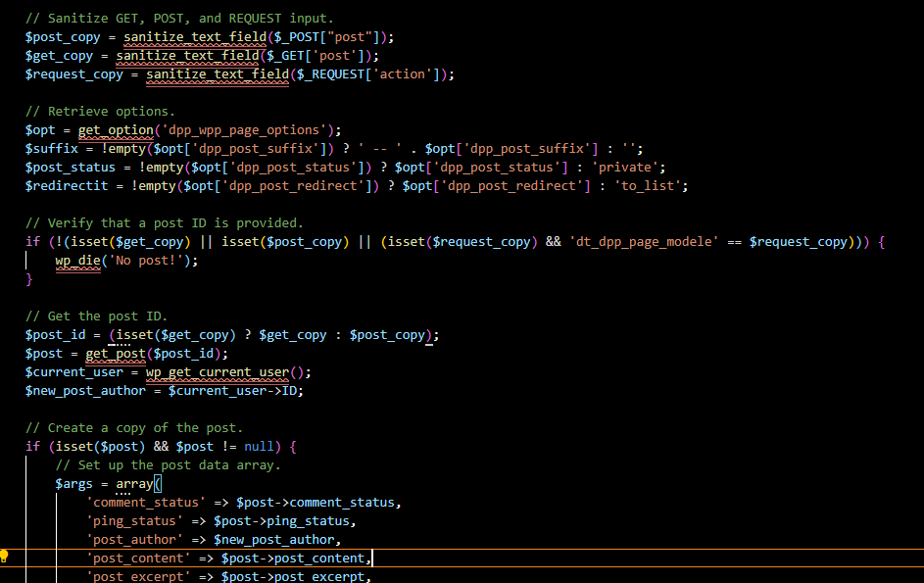Click the 'post_content' array key
This screenshot has width=924, height=583.
pos(138,559)
